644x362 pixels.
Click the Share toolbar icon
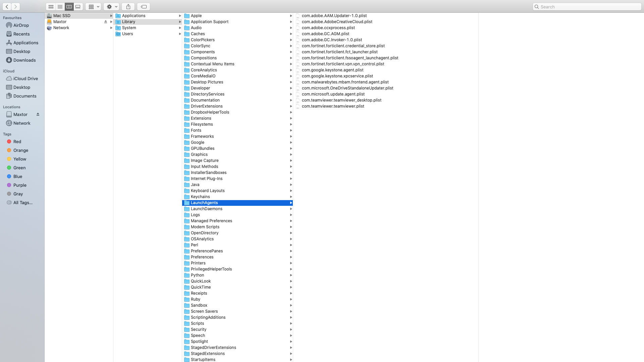tap(128, 7)
